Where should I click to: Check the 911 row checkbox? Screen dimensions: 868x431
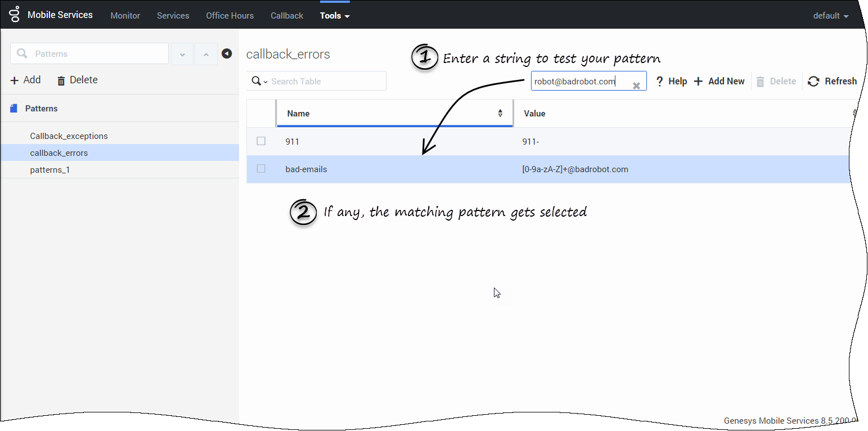coord(261,141)
